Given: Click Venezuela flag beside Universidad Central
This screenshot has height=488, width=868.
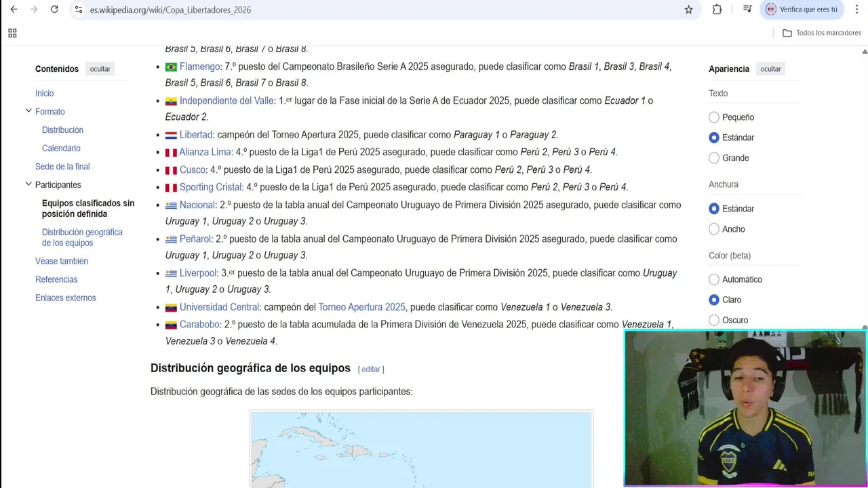Looking at the screenshot, I should point(171,308).
